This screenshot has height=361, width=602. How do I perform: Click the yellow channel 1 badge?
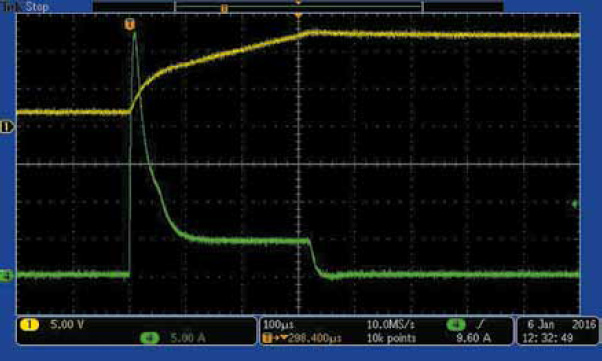(x=29, y=325)
